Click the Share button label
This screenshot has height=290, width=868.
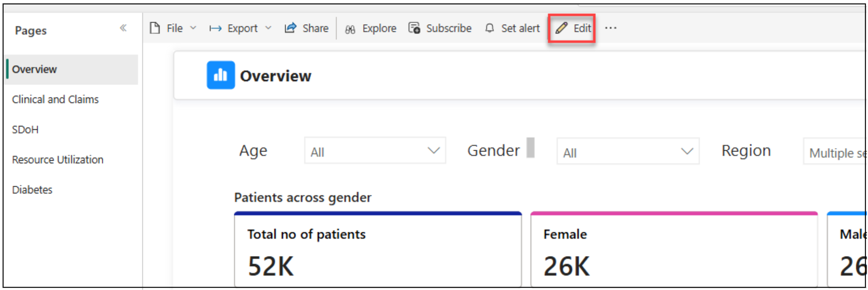315,28
